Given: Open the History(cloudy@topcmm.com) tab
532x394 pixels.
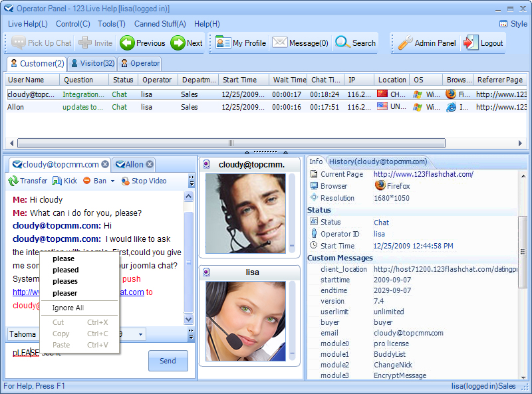Looking at the screenshot, I should [378, 161].
